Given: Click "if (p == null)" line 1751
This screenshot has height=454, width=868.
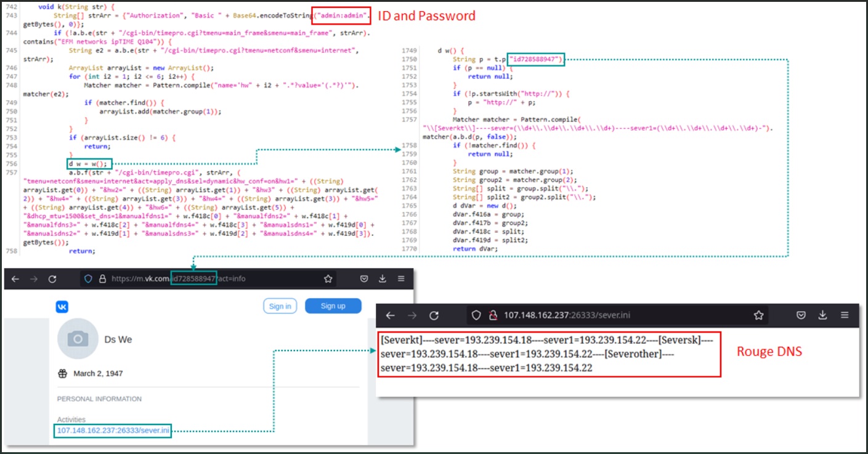Looking at the screenshot, I should click(481, 68).
